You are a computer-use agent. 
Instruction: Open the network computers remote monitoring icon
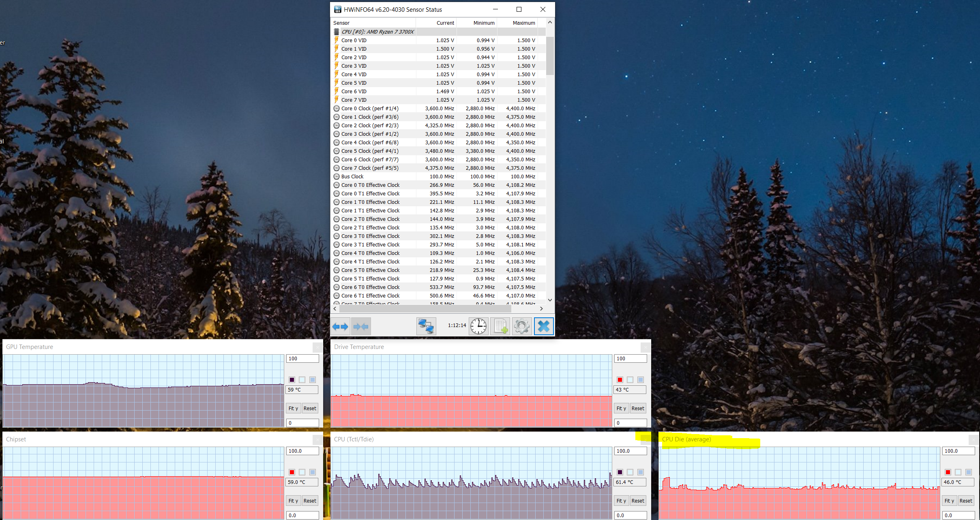[x=426, y=326]
